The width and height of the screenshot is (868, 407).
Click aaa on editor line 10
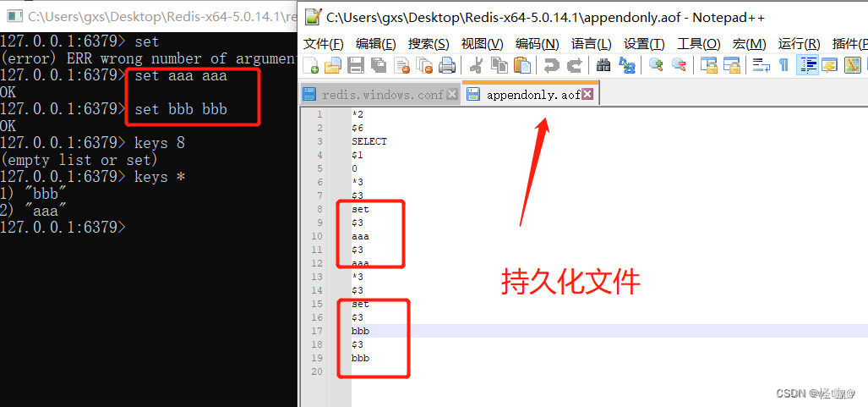tap(360, 236)
